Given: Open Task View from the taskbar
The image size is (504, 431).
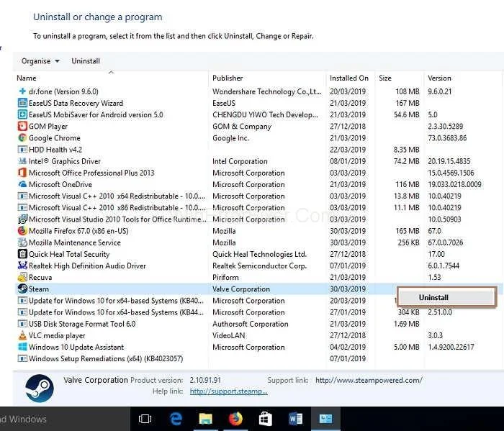Looking at the screenshot, I should click(145, 419).
